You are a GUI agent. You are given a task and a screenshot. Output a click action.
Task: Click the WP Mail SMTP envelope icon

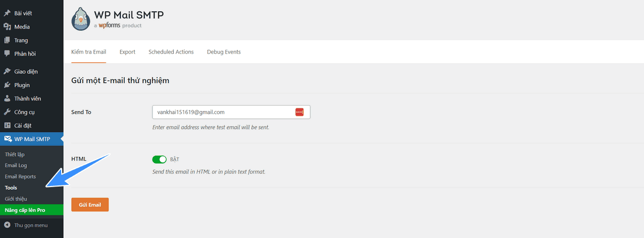[x=7, y=139]
